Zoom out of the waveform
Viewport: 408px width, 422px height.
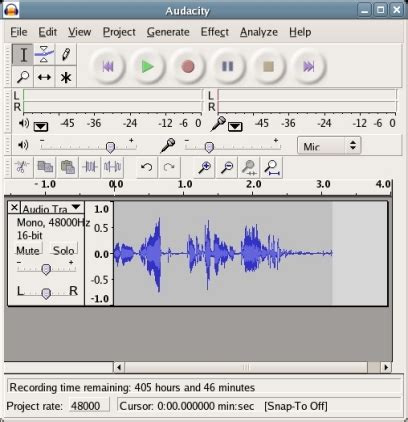pyautogui.click(x=227, y=167)
